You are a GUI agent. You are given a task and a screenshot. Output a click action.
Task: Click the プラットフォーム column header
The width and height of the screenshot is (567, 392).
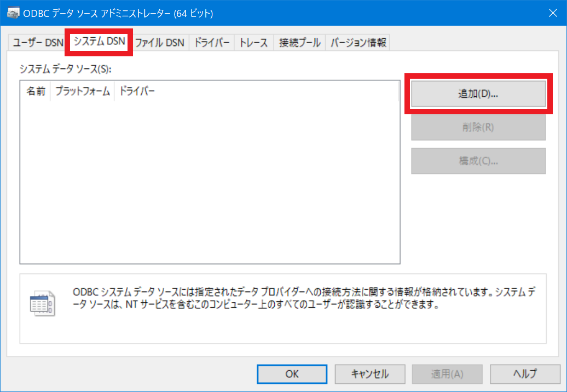point(83,91)
